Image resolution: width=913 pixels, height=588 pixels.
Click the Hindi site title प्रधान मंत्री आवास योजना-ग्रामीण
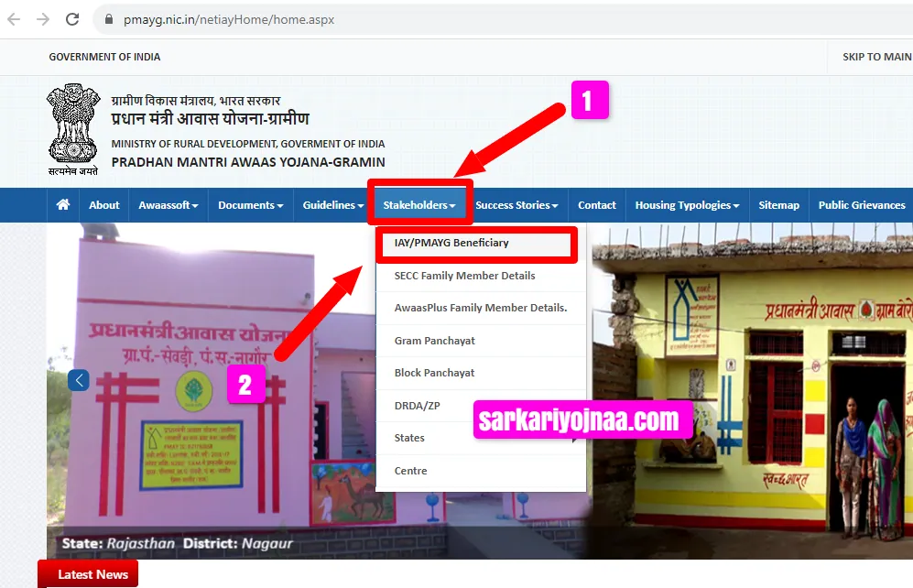click(211, 119)
